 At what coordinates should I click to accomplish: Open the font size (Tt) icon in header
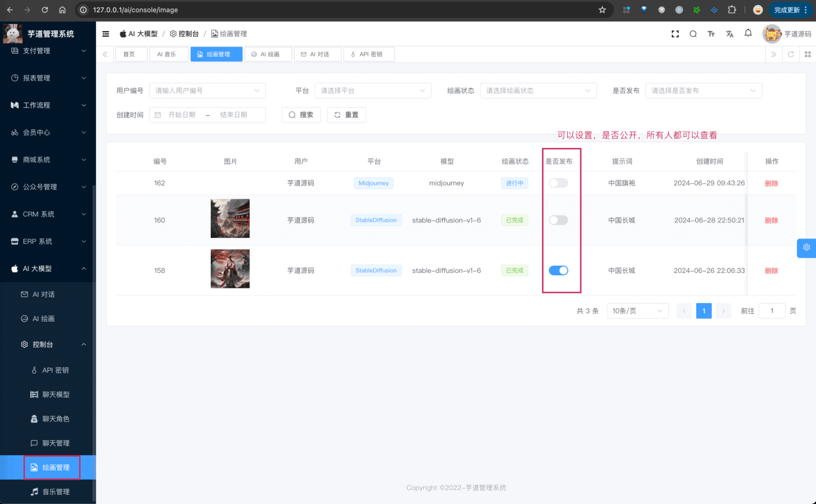711,34
